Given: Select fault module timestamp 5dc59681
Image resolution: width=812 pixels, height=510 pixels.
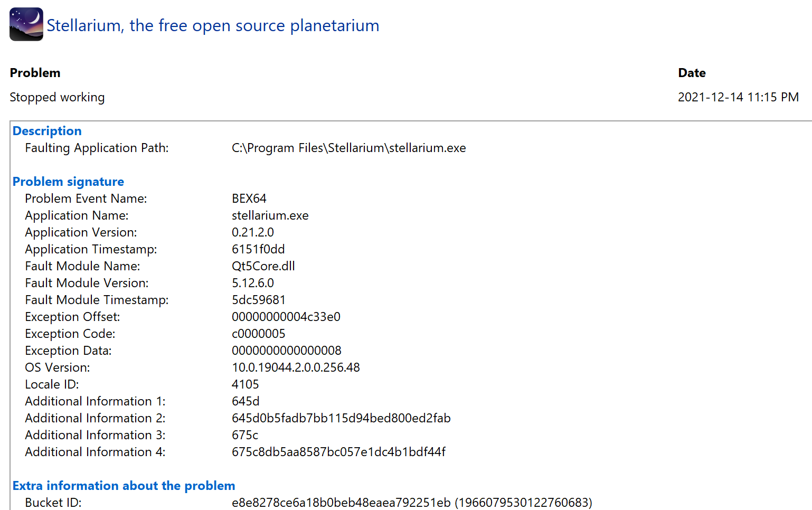Looking at the screenshot, I should [x=259, y=300].
